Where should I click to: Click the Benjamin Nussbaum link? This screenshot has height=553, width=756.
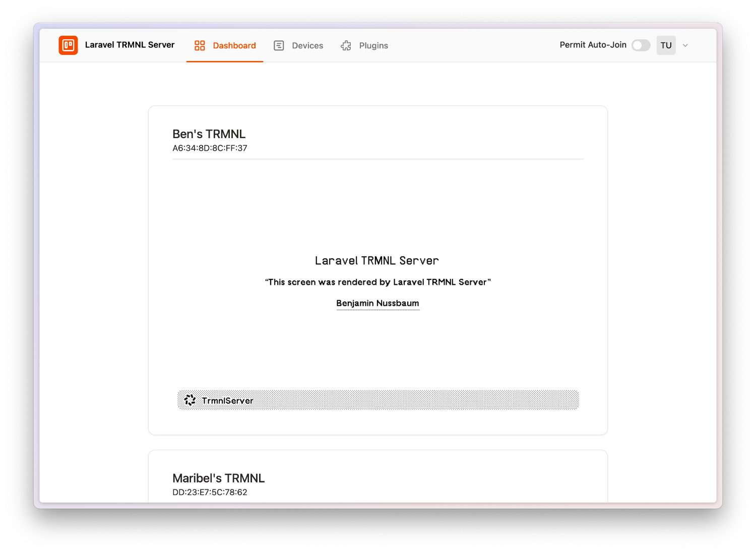(377, 303)
